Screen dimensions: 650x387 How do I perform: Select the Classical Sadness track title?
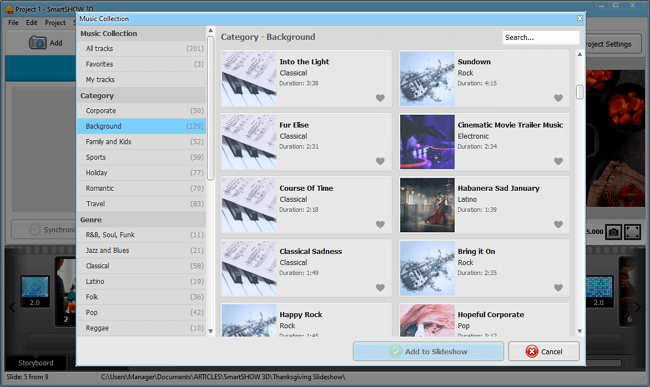[310, 251]
